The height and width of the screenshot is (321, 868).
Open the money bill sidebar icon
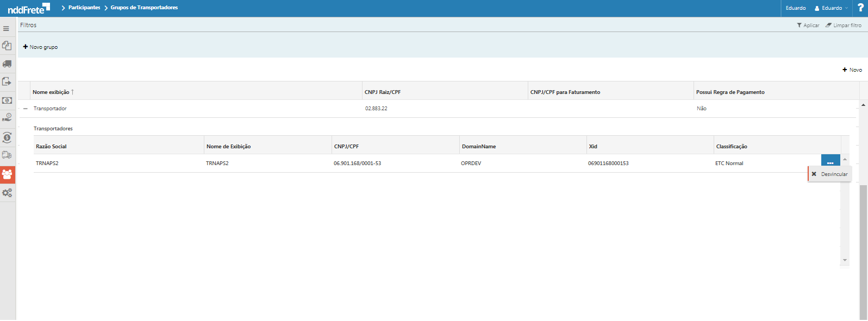click(x=7, y=100)
